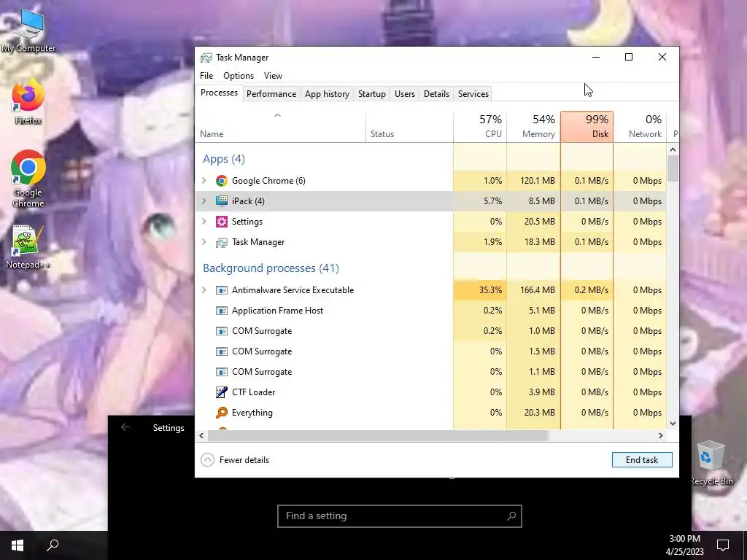Open the View menu
747x560 pixels.
pos(273,76)
